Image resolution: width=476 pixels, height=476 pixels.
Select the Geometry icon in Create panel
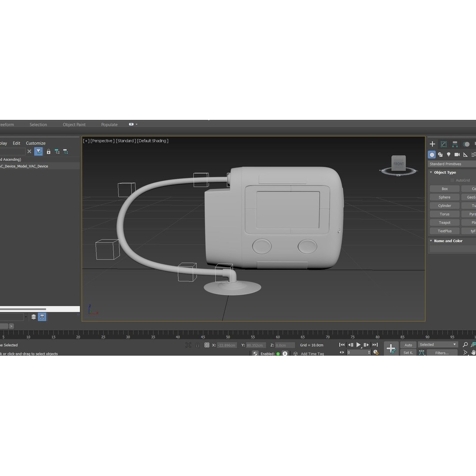432,154
